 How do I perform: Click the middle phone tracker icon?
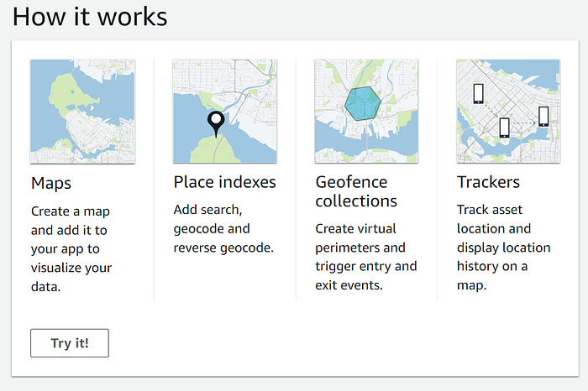tap(504, 128)
